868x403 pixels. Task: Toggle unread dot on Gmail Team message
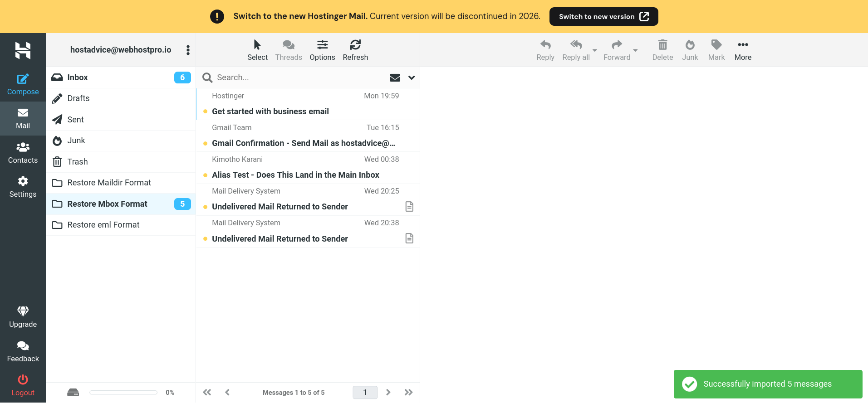tap(206, 143)
